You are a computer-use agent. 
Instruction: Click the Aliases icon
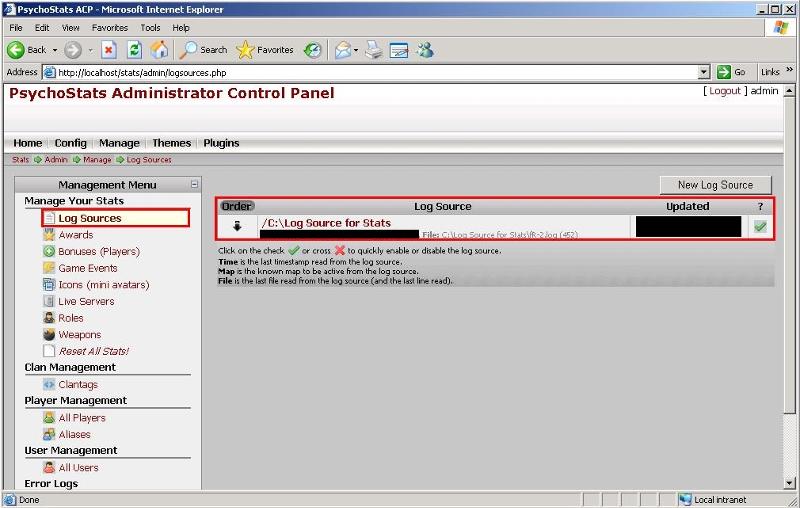coord(49,435)
